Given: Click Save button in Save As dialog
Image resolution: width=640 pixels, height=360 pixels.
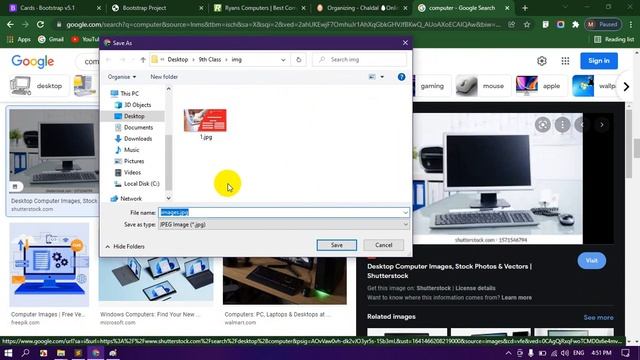Looking at the screenshot, I should click(336, 245).
